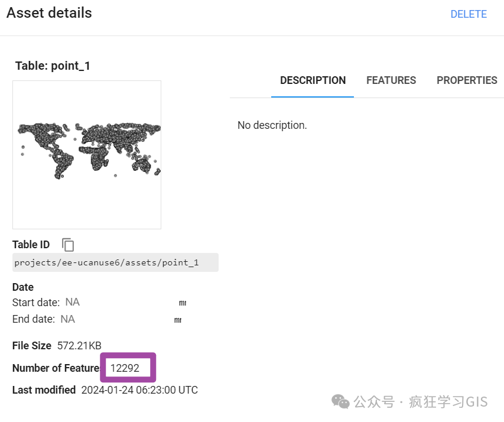Screen dimensions: 504x422
Task: Click the 'No description.' text area
Action: click(272, 125)
